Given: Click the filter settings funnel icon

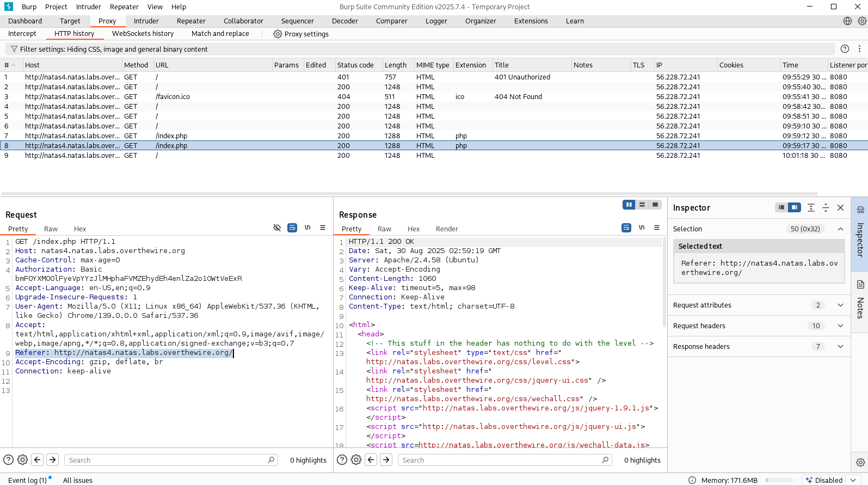Looking at the screenshot, I should tap(14, 49).
